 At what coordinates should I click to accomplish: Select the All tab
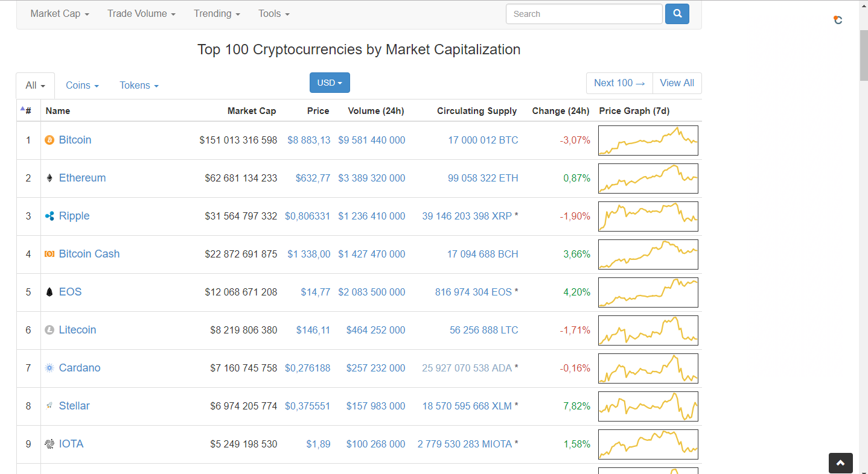coord(35,86)
